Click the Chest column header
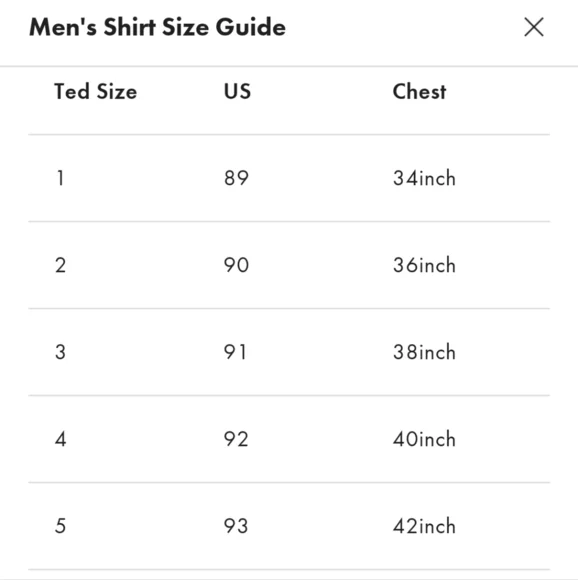This screenshot has width=578, height=580. (419, 91)
